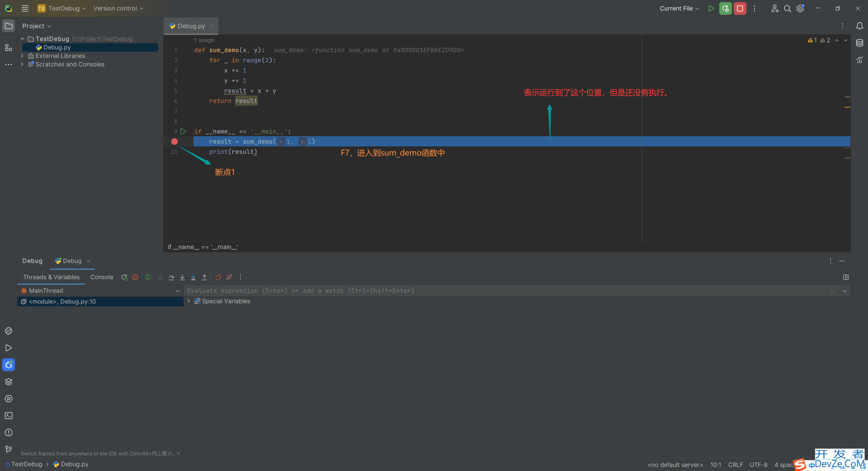Select the Console tab in debug panel
This screenshot has width=868, height=471.
[101, 277]
